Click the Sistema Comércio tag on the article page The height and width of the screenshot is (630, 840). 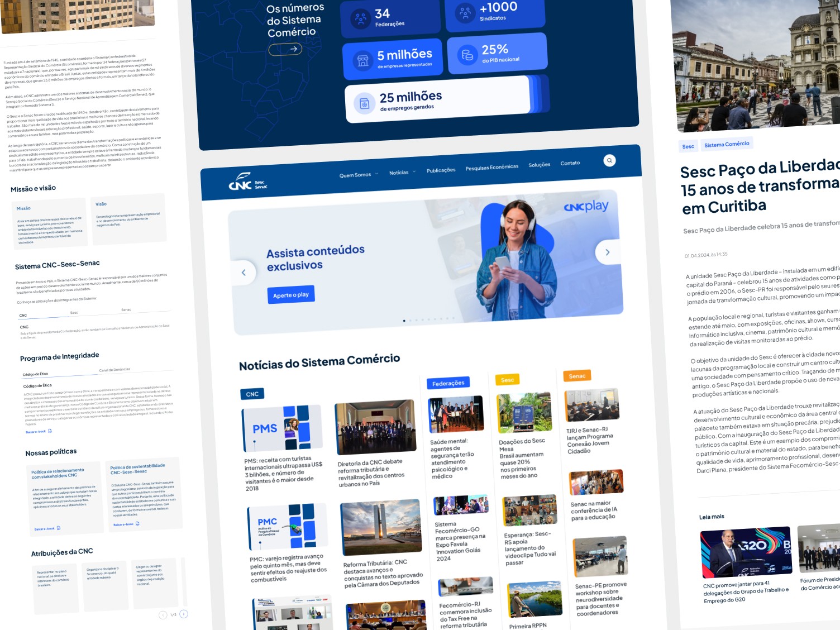click(x=727, y=144)
